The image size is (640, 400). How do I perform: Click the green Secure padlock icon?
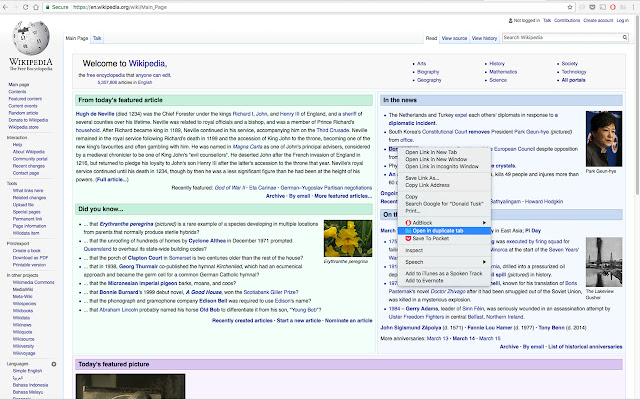coord(48,7)
